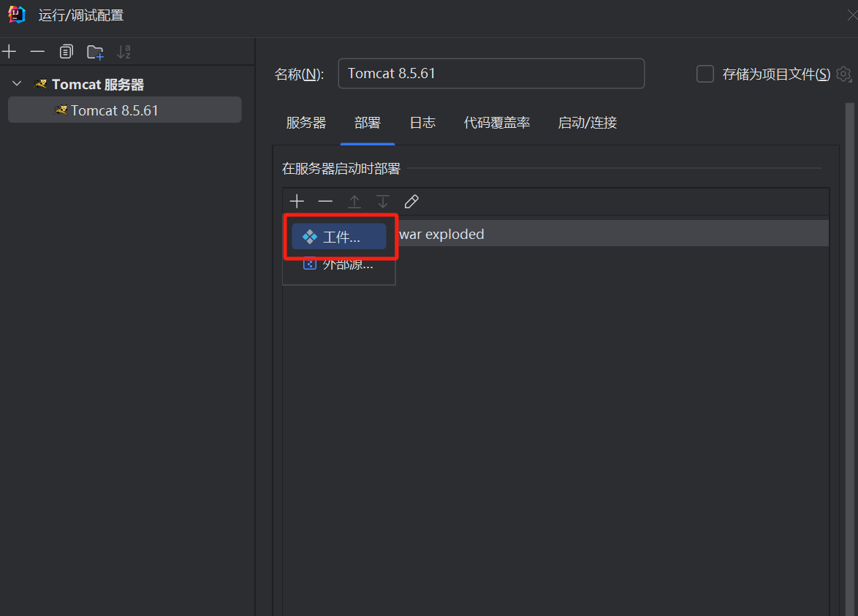Screen dimensions: 858x616
Task: Click the remove configuration minus icon
Action: pos(37,52)
